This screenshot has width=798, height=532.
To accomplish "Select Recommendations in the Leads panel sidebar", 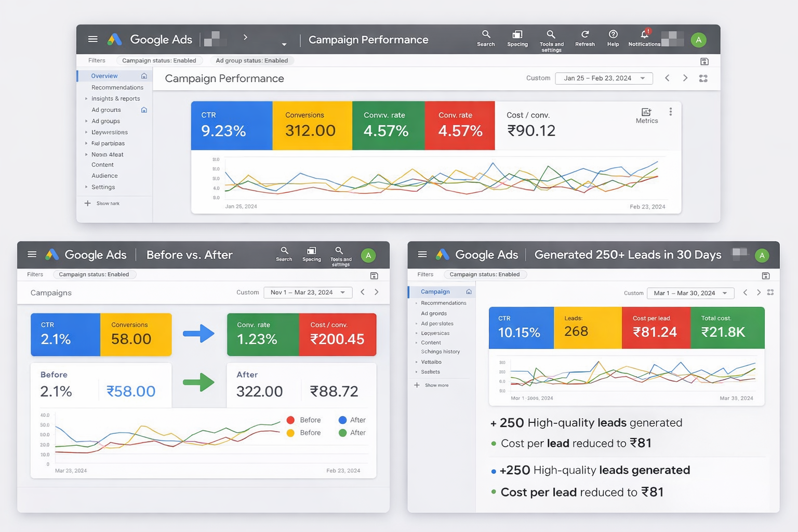I will [x=443, y=303].
